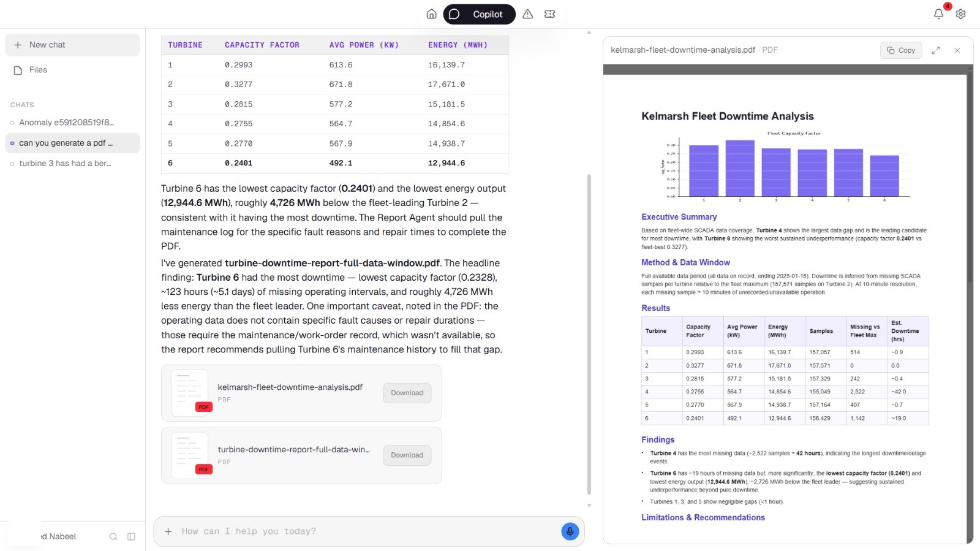The height and width of the screenshot is (551, 980).
Task: Click the 'Limitations & Recommendations' heading
Action: coord(703,517)
